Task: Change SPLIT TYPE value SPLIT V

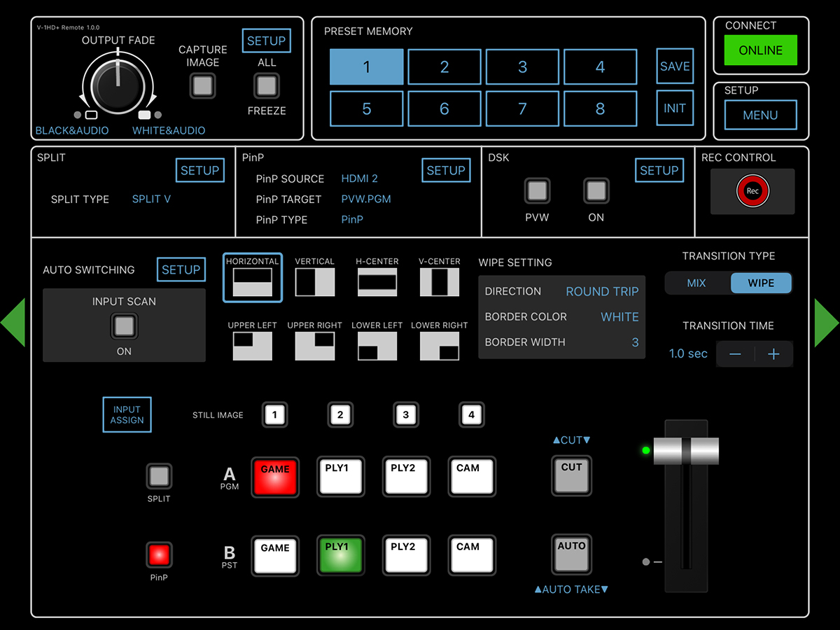Action: point(151,199)
